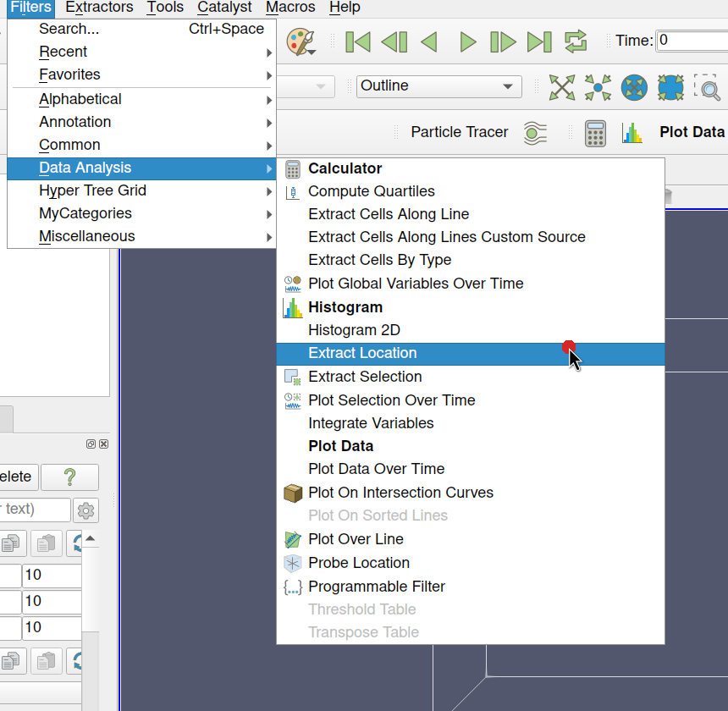
Task: Click the Particle Tracer toolbar button
Action: pyautogui.click(x=459, y=132)
